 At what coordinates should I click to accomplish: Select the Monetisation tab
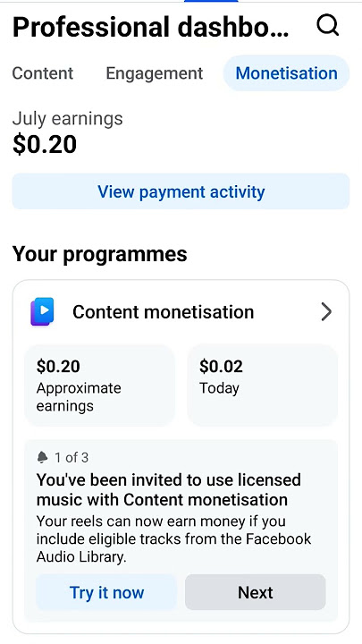287,73
